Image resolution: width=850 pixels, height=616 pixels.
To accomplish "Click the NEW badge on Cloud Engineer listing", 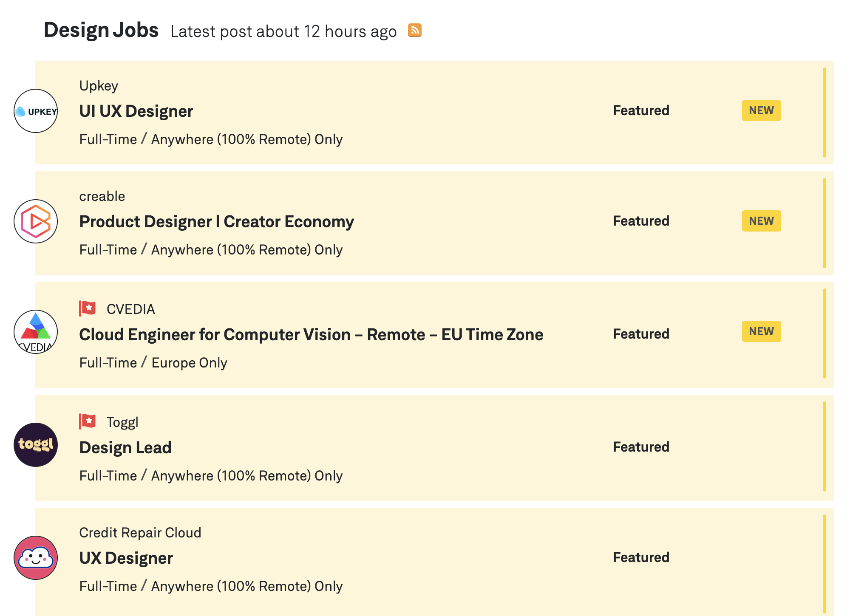I will pyautogui.click(x=761, y=332).
